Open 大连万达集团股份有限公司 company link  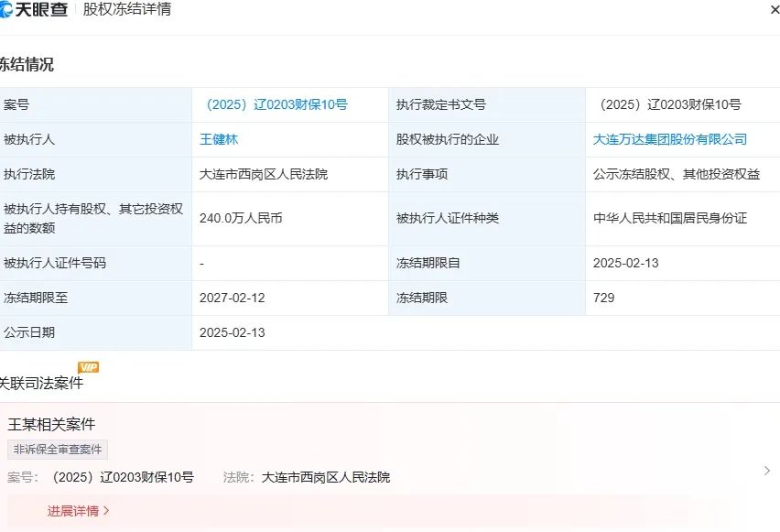(x=669, y=139)
